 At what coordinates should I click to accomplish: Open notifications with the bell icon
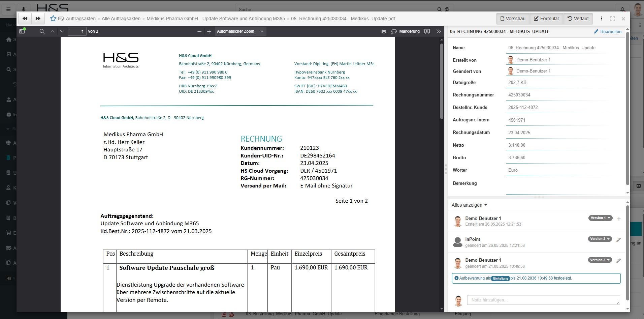(x=622, y=9)
